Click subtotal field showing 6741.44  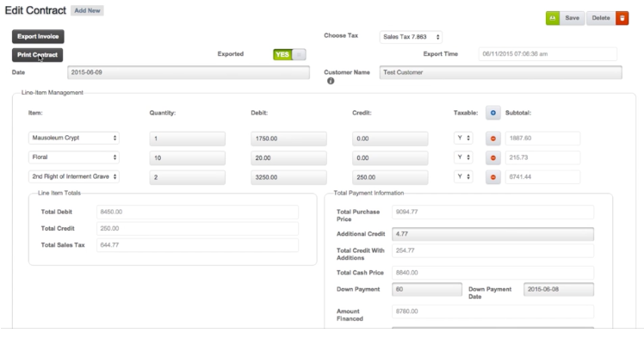click(542, 177)
